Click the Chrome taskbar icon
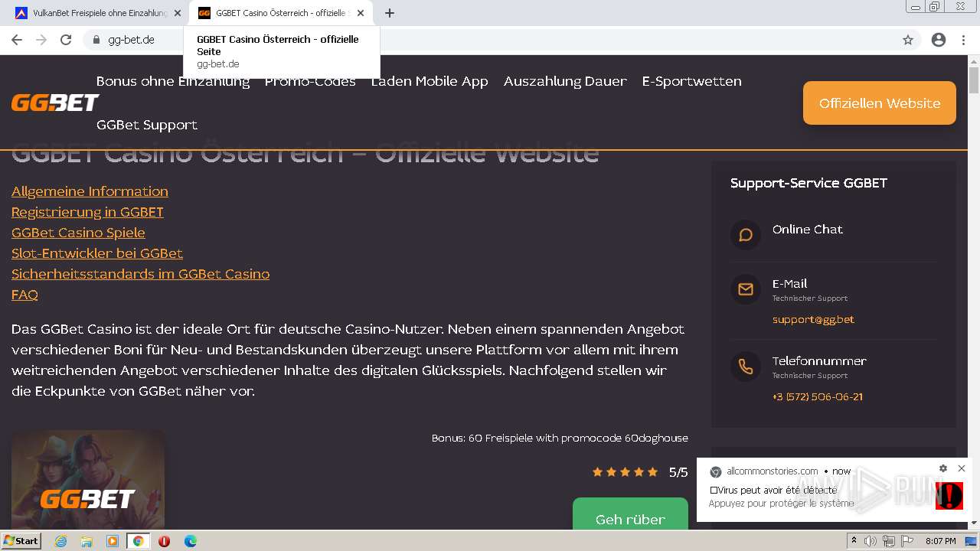 click(138, 541)
